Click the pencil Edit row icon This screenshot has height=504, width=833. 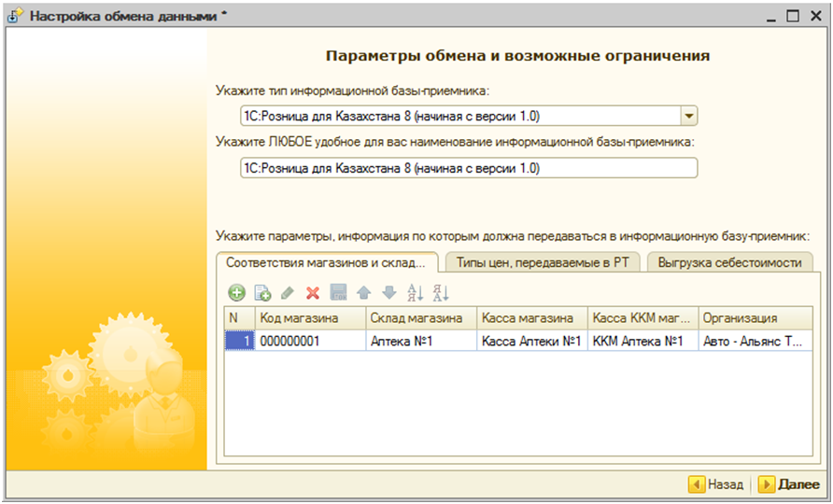click(x=288, y=293)
